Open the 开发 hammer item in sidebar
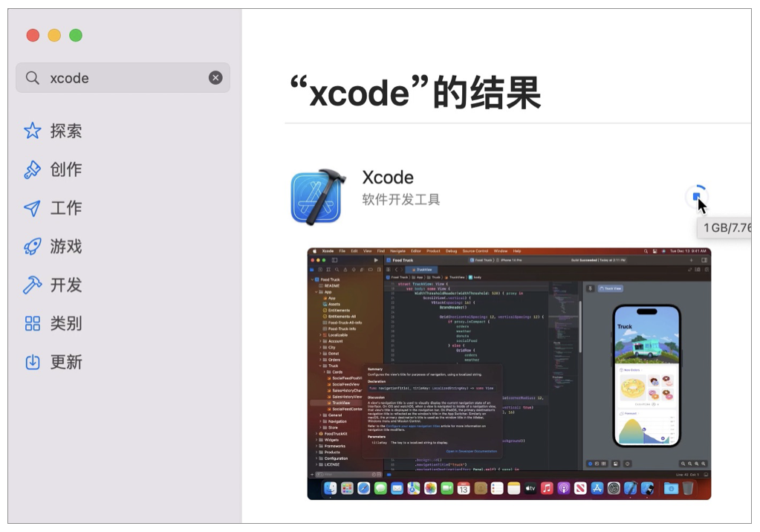 tap(53, 285)
